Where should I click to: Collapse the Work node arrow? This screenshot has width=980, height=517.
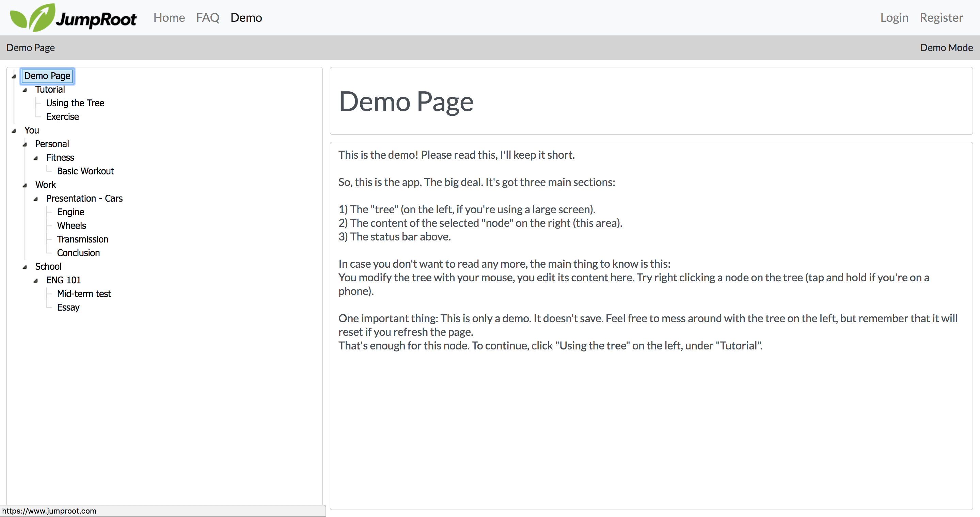25,185
